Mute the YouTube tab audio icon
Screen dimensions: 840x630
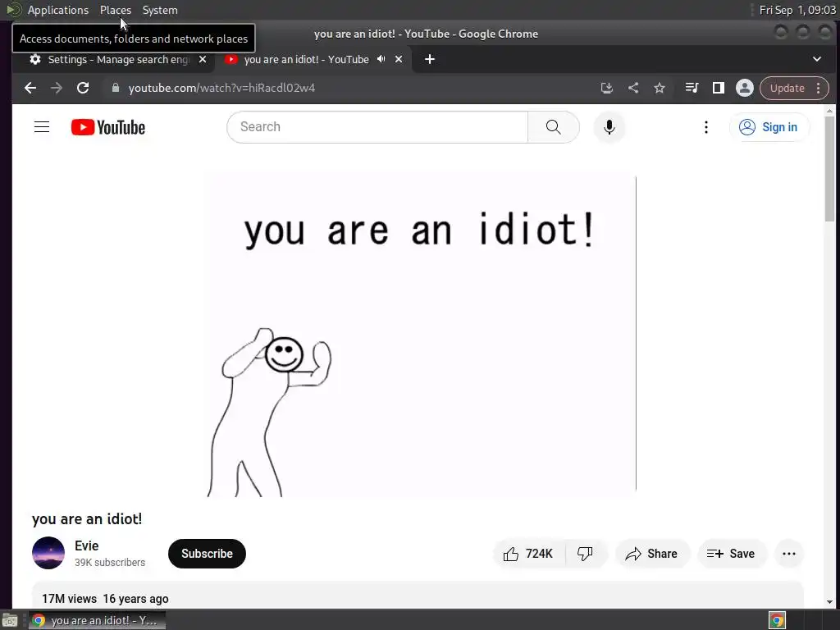381,59
